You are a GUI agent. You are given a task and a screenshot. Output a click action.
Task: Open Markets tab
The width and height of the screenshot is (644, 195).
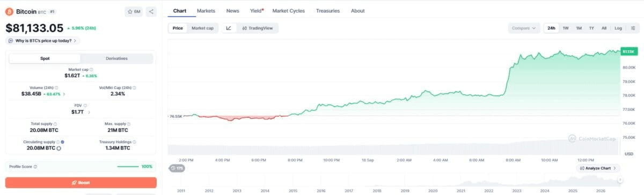pos(206,11)
